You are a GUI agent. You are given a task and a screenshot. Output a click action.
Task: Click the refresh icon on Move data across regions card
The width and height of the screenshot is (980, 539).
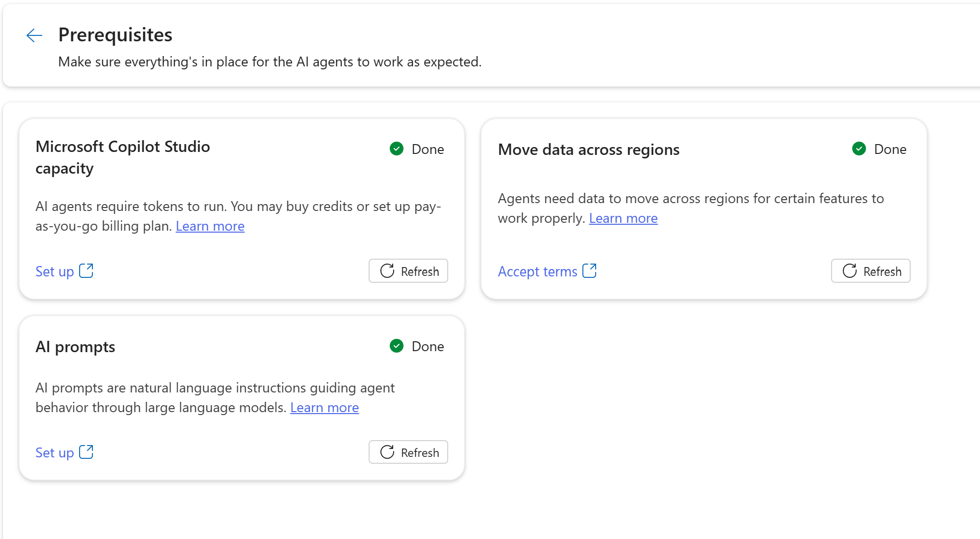coord(850,271)
